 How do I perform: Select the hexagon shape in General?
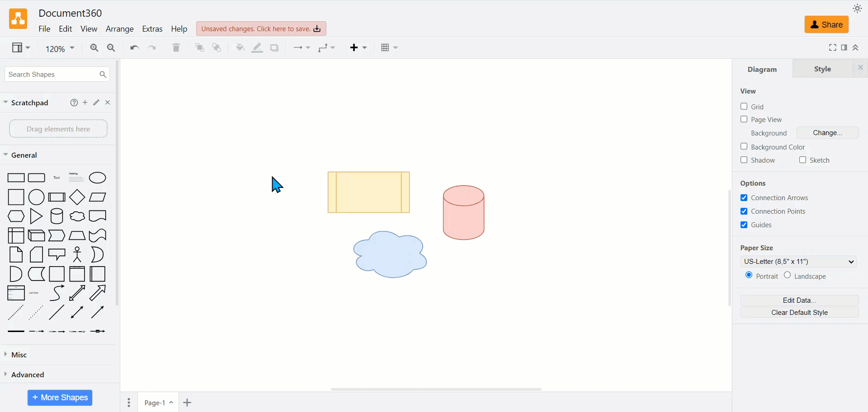tap(16, 216)
